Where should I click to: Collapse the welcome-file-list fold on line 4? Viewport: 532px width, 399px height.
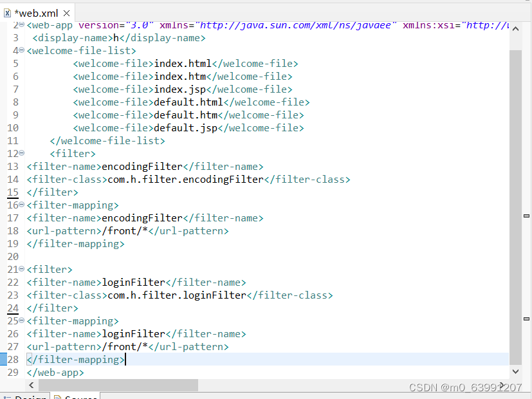(21, 50)
